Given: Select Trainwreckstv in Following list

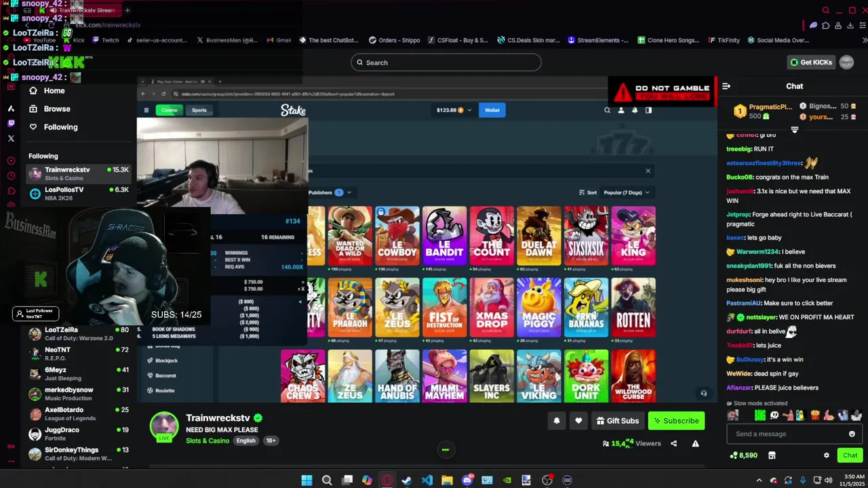Looking at the screenshot, I should (78, 174).
